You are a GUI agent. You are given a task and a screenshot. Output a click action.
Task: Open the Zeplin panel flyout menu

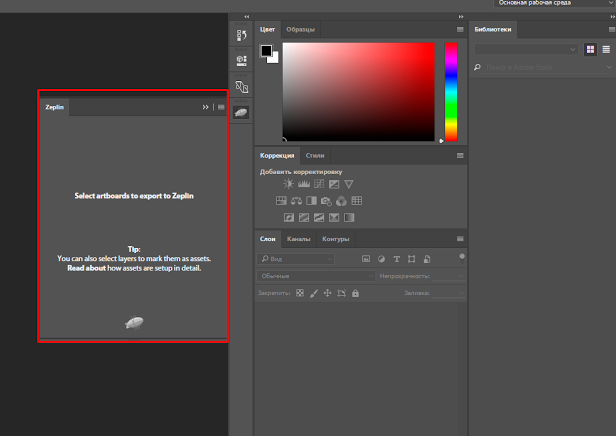tap(221, 107)
